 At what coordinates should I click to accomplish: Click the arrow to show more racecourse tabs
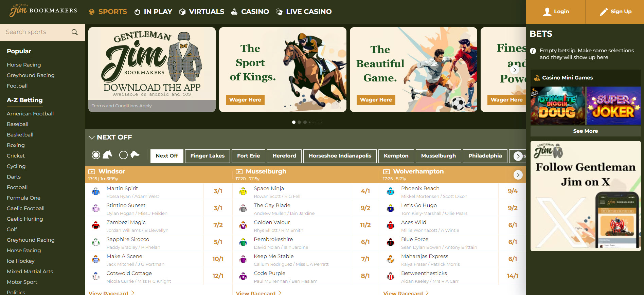[x=518, y=156]
